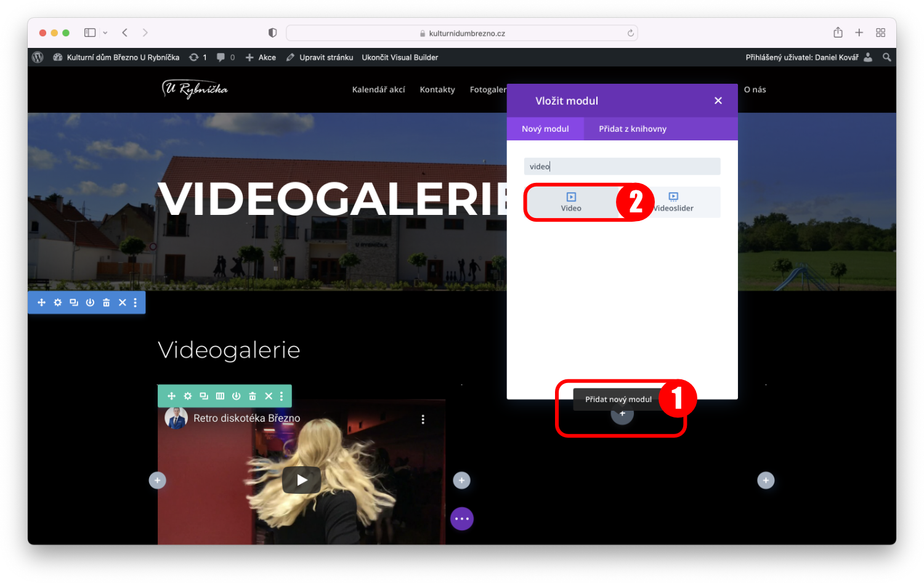Viewport: 924px width, 585px height.
Task: Duplicate row using green toolbar icon
Action: (204, 396)
